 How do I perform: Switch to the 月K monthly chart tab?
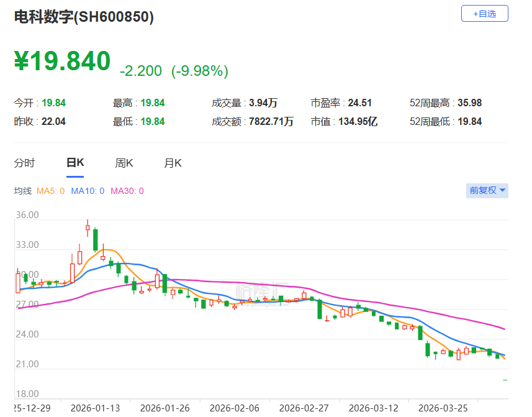point(173,163)
